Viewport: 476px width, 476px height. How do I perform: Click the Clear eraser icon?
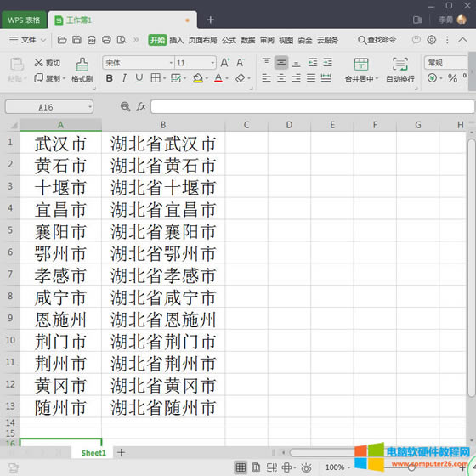coord(241,78)
